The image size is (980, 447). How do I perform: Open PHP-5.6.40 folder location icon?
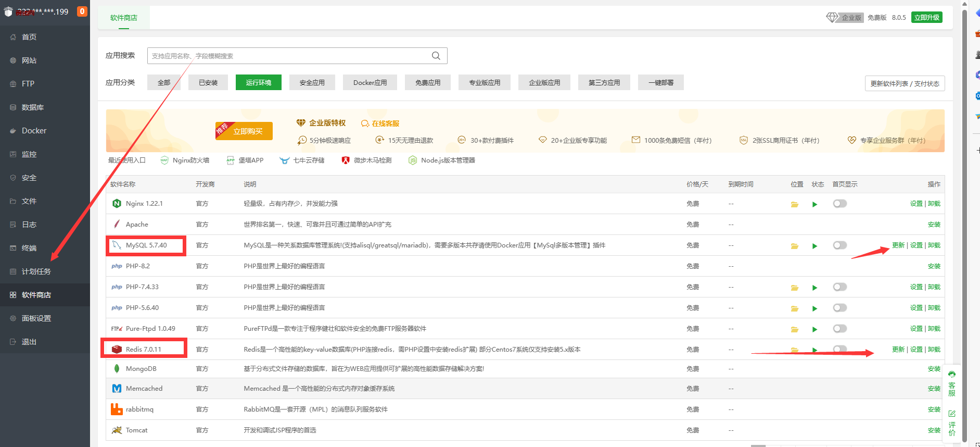pos(795,308)
